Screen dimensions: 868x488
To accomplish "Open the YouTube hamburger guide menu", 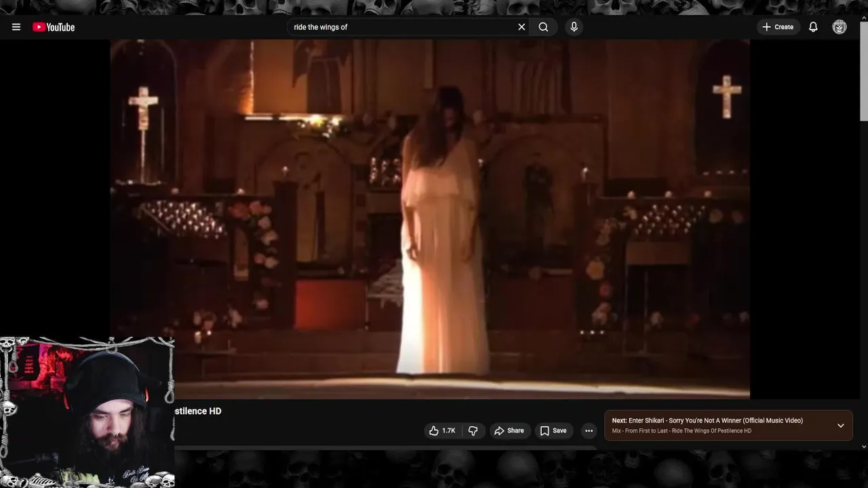I will click(16, 27).
